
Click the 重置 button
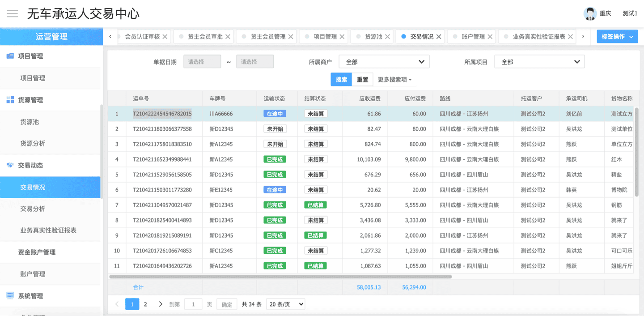(362, 80)
